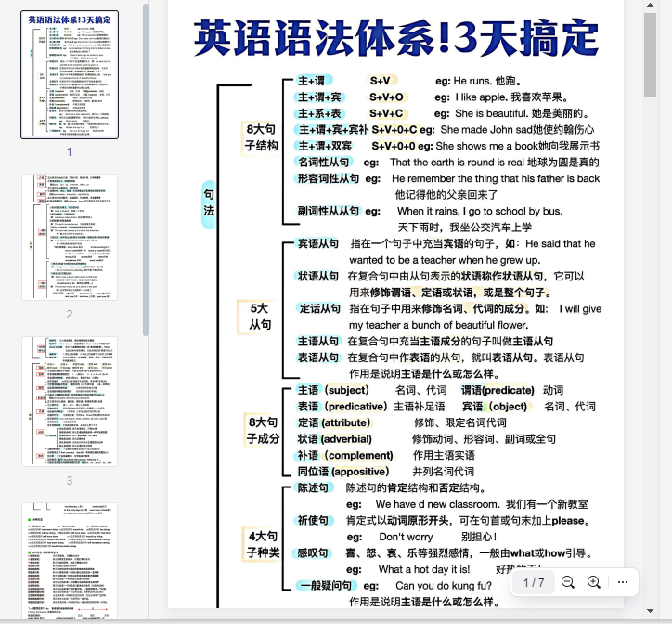The height and width of the screenshot is (624, 672).
Task: Click the 定话从句 label
Action: pos(319,309)
